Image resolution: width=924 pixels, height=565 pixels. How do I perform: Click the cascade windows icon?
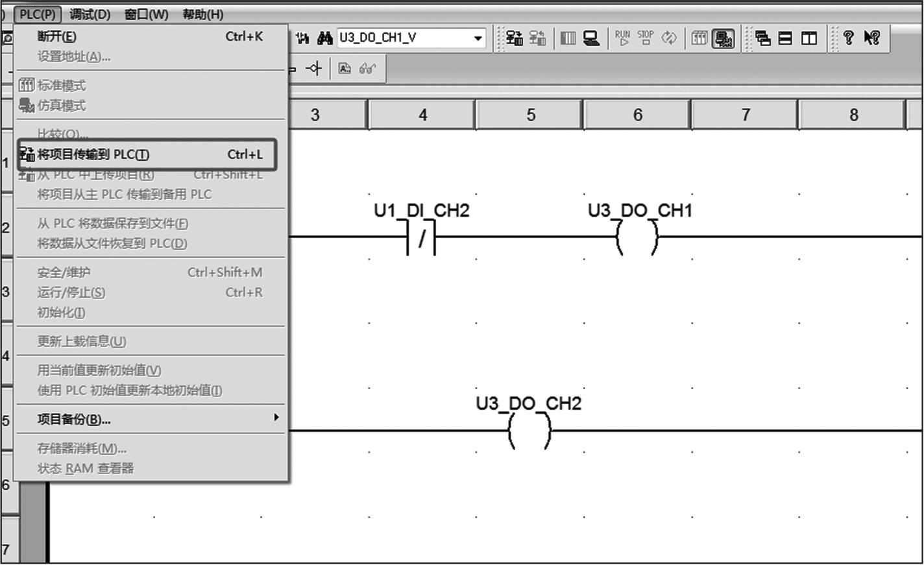(762, 38)
